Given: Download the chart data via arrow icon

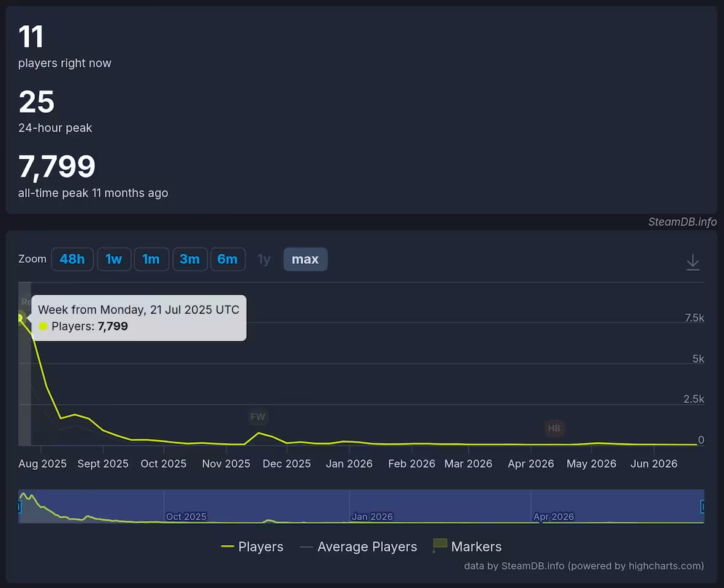Looking at the screenshot, I should tap(693, 262).
